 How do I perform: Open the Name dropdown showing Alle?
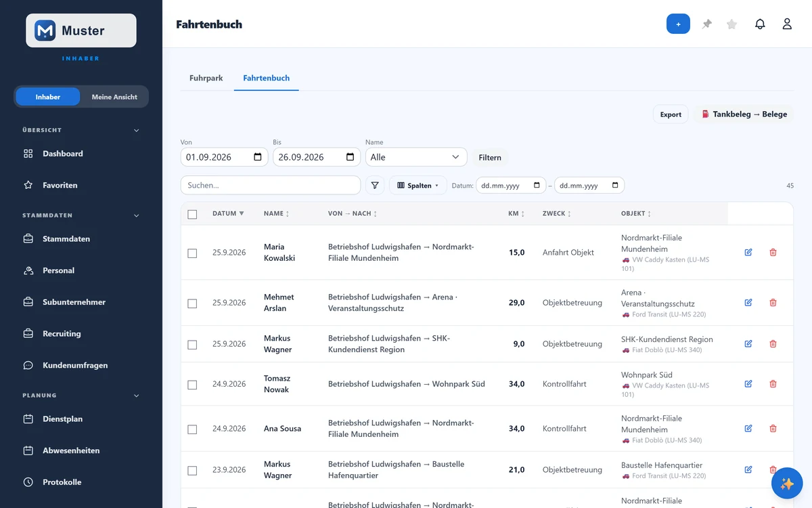click(x=416, y=157)
